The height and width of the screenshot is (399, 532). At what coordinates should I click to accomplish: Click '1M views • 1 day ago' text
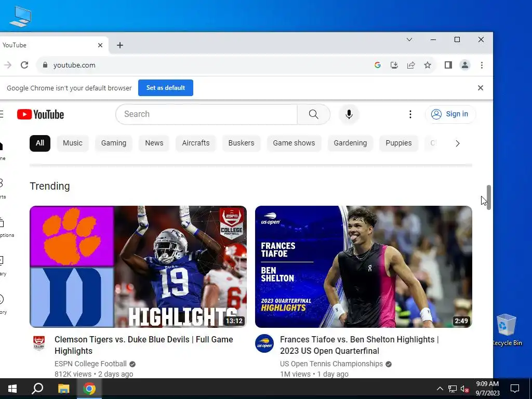[314, 374]
